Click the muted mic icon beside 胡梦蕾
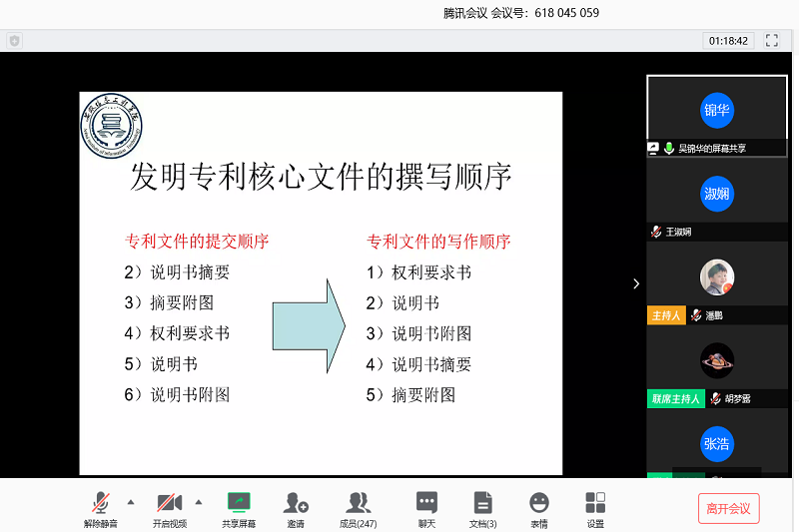Screen dimensions: 799x532 point(715,398)
